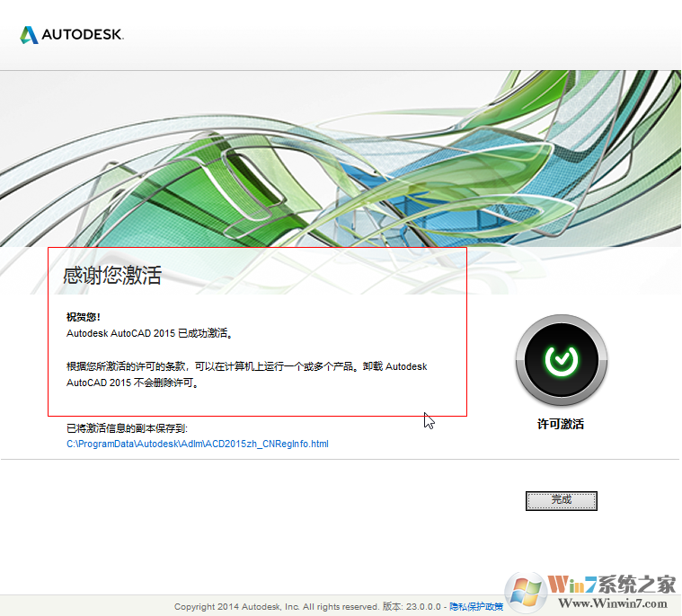
Task: Select the 感谢您激活 heading text
Action: pyautogui.click(x=112, y=276)
